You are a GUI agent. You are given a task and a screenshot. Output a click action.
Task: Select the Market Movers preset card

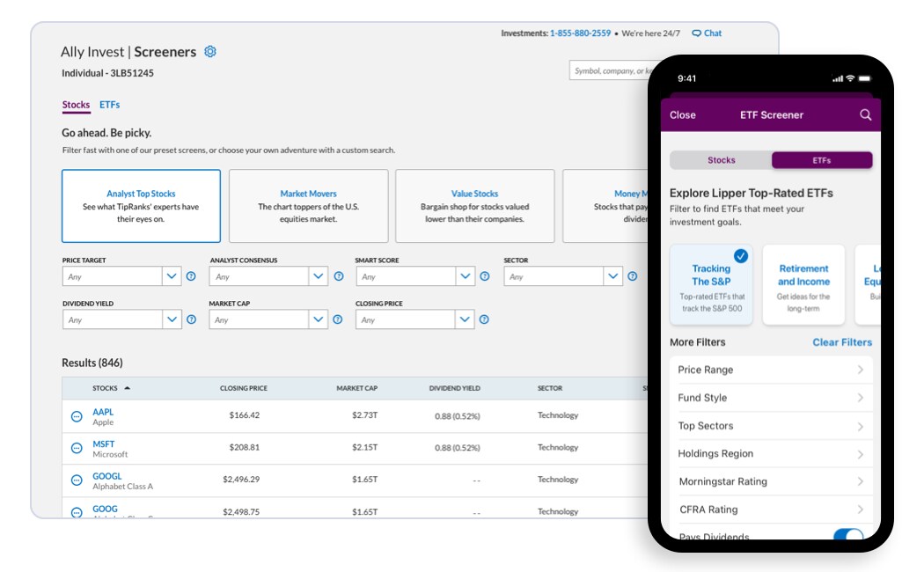pos(308,206)
